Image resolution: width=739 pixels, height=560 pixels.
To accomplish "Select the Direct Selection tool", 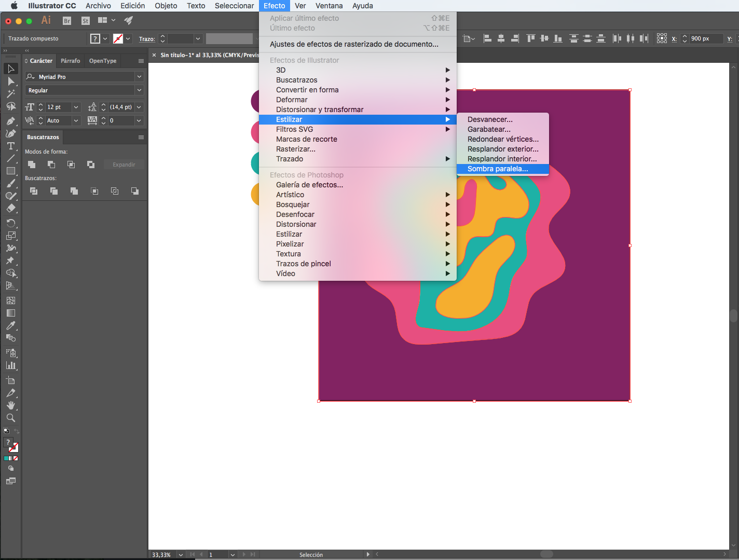I will pyautogui.click(x=10, y=81).
